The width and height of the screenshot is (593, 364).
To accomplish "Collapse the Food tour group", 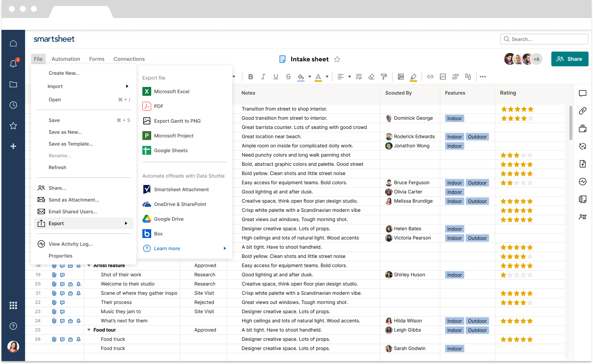I will (x=89, y=330).
